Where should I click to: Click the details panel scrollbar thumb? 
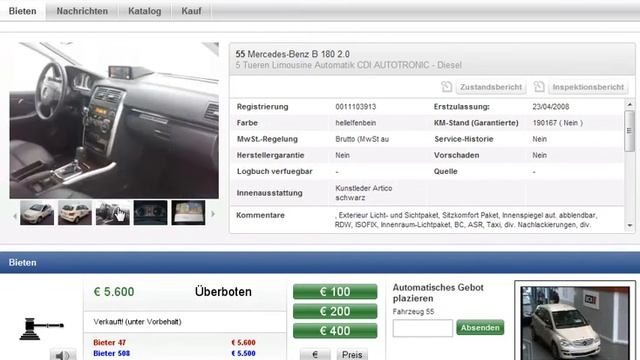[x=629, y=131]
